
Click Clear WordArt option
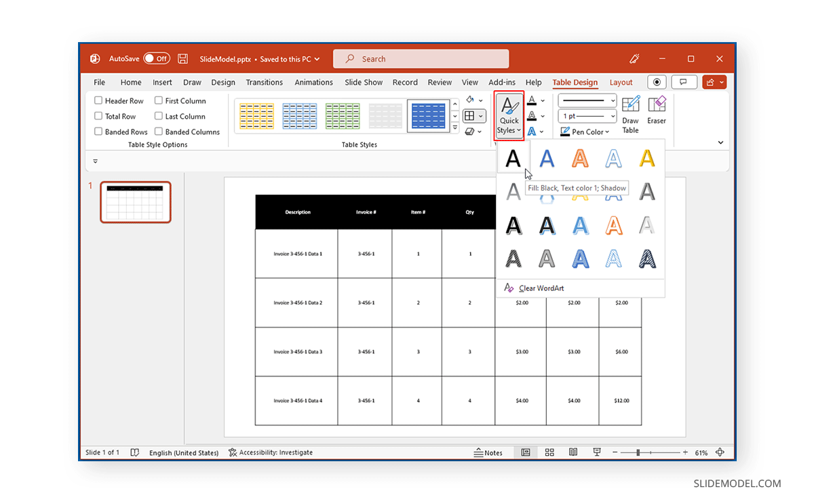click(541, 288)
